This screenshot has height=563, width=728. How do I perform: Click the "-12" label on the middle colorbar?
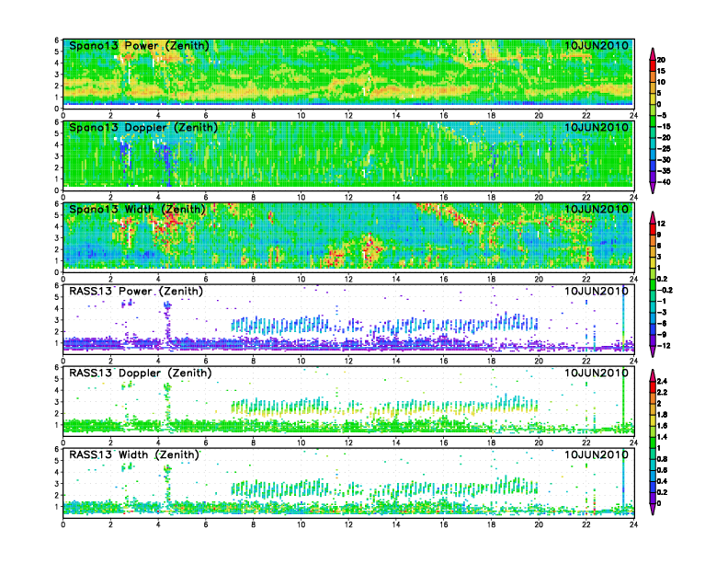click(664, 346)
